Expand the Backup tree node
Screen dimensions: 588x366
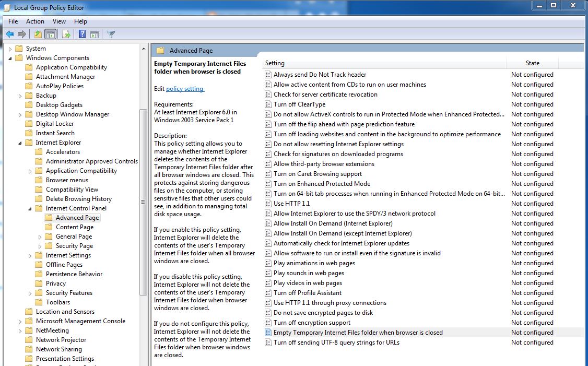coord(20,96)
